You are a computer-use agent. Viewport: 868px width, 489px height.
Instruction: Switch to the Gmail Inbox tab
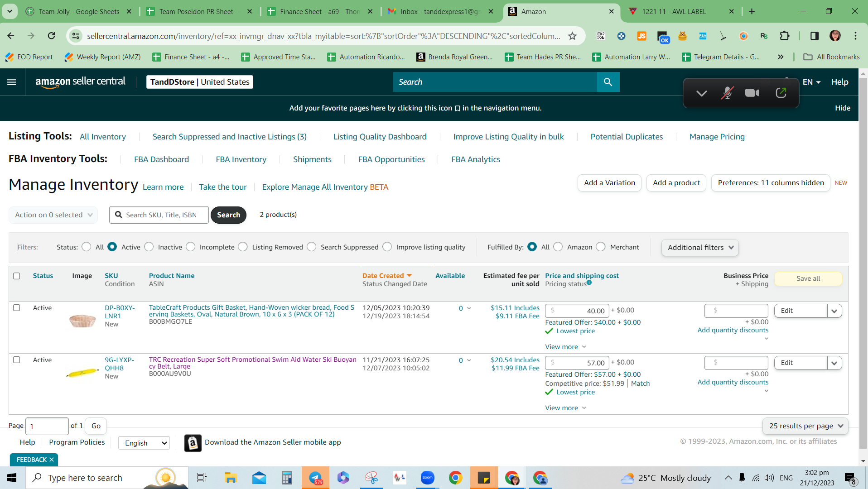tap(440, 11)
